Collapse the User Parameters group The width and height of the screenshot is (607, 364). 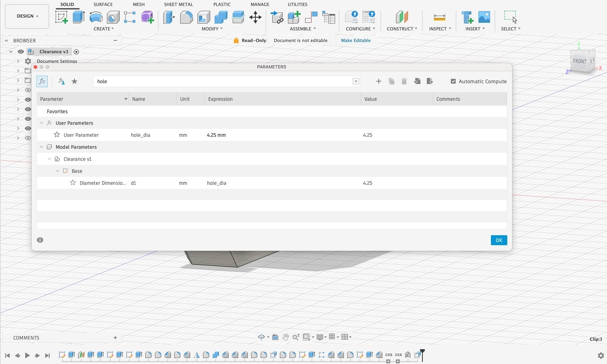[x=42, y=123]
